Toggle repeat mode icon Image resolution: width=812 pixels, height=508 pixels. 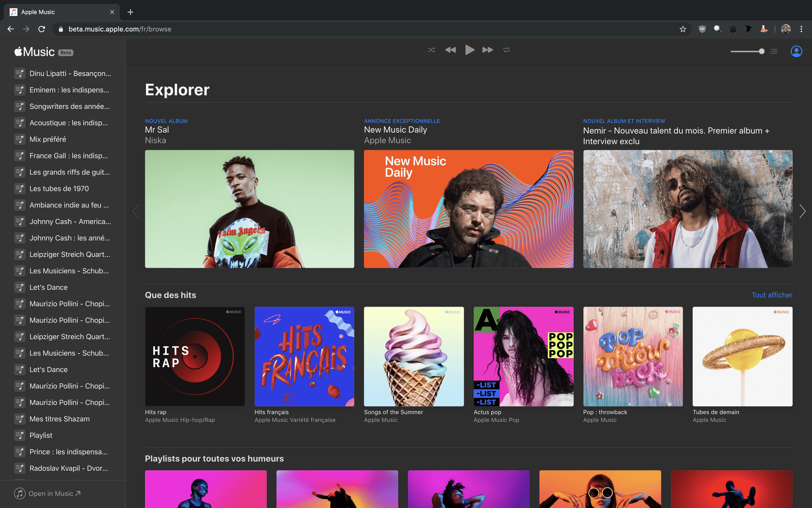pos(507,50)
